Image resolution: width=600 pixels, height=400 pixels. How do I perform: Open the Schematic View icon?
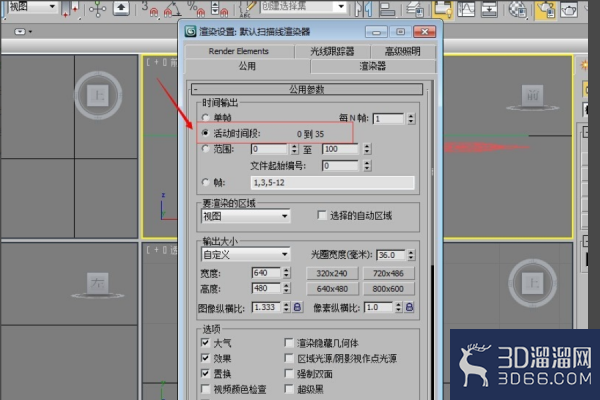pos(489,8)
